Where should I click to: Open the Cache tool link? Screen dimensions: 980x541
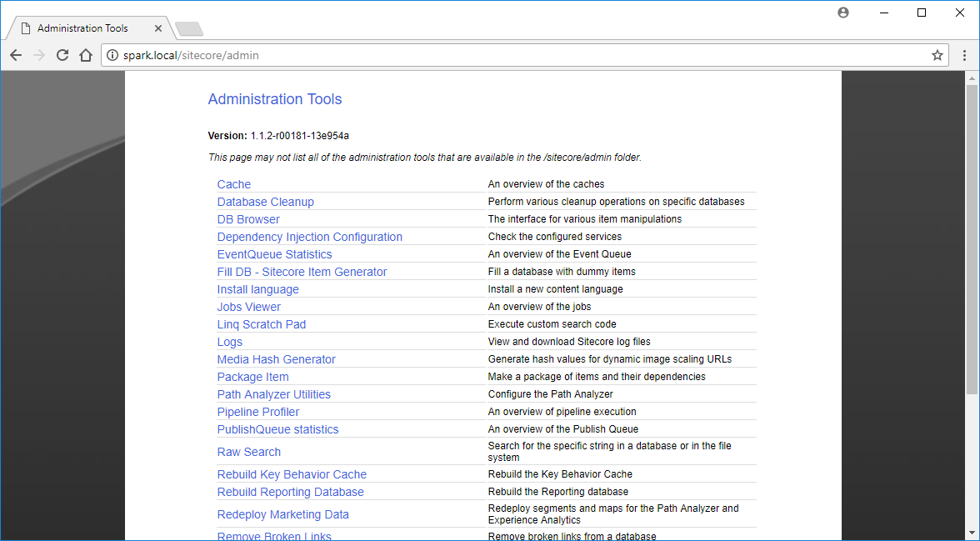coord(233,184)
